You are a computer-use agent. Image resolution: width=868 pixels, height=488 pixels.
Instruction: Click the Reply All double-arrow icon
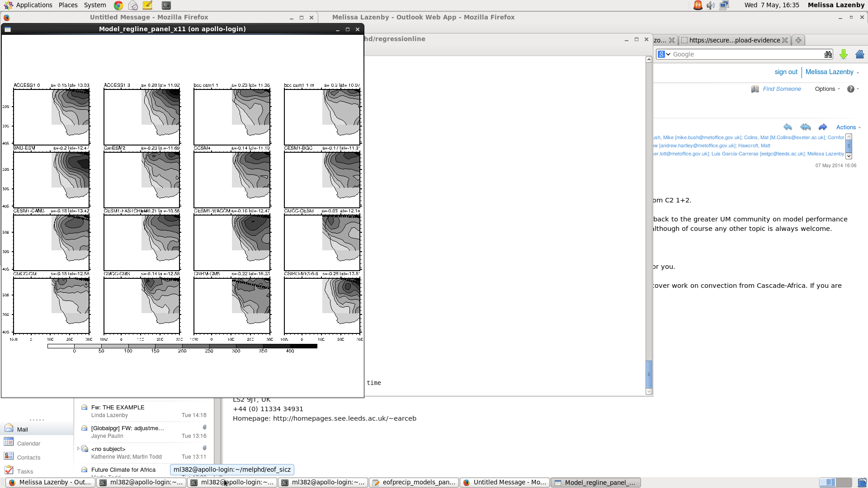[x=805, y=127]
